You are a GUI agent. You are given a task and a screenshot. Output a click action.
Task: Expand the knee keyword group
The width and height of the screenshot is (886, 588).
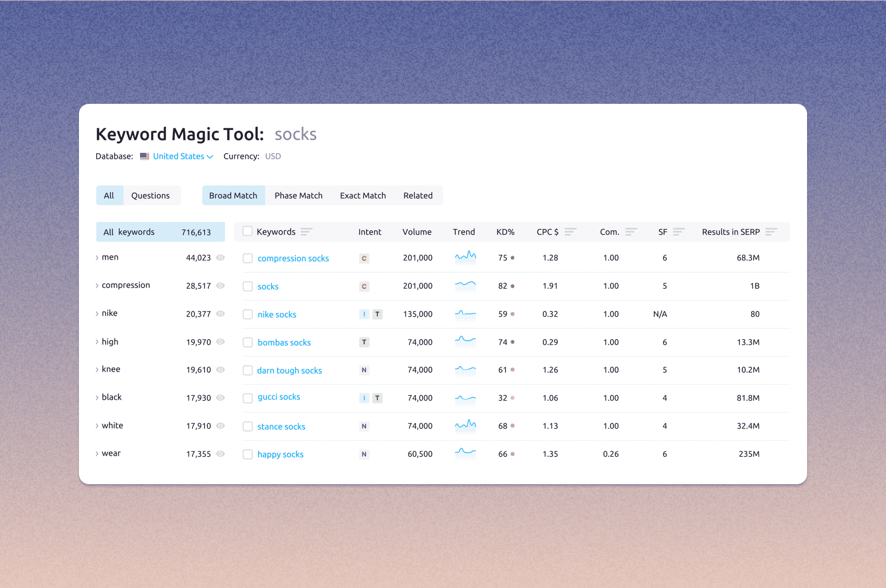pos(97,370)
